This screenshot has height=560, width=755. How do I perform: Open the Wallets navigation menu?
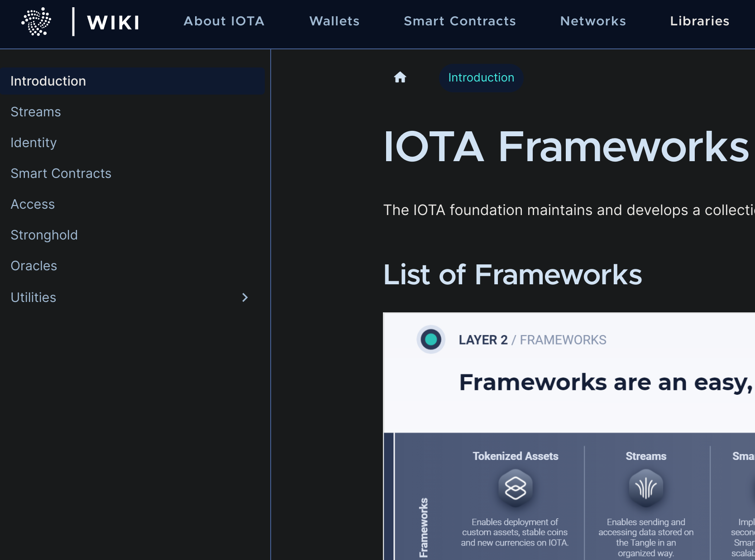pos(334,21)
